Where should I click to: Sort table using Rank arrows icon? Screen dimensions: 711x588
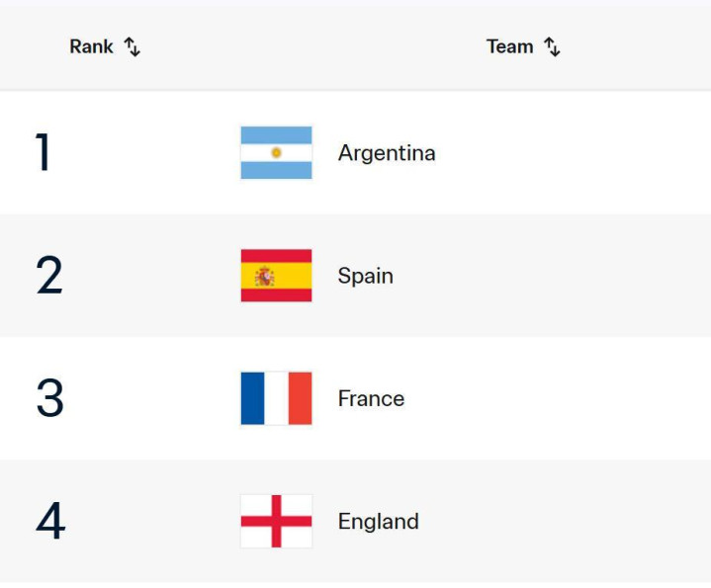133,46
